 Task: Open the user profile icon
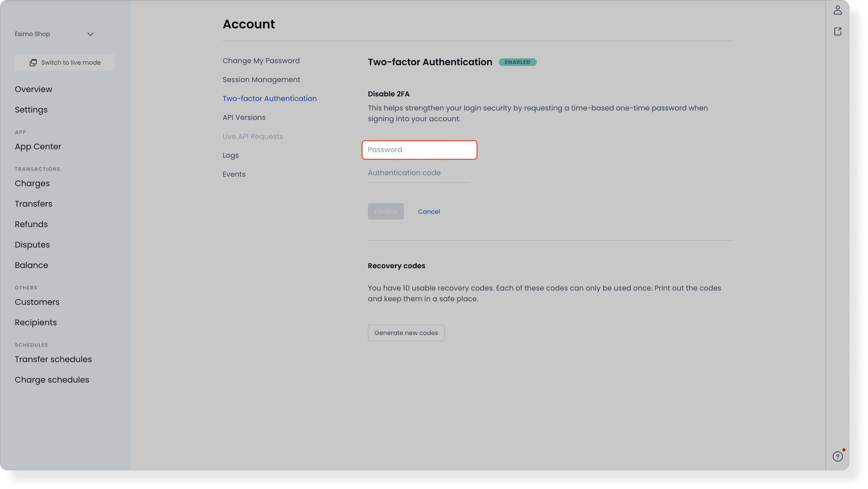(837, 10)
